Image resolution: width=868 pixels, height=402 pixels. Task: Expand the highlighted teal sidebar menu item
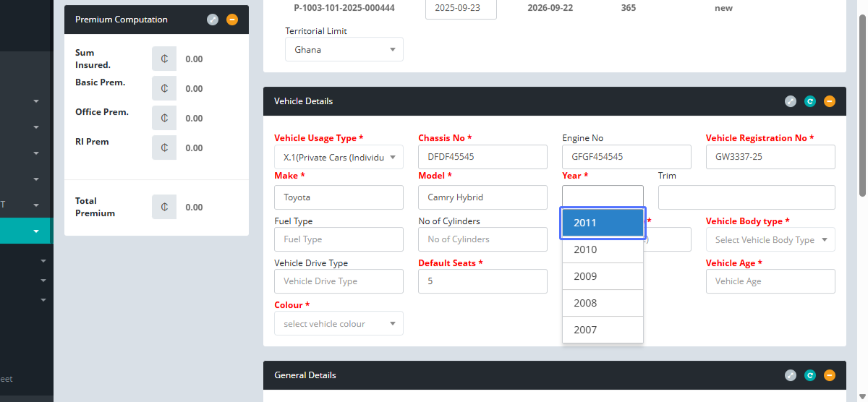[36, 231]
